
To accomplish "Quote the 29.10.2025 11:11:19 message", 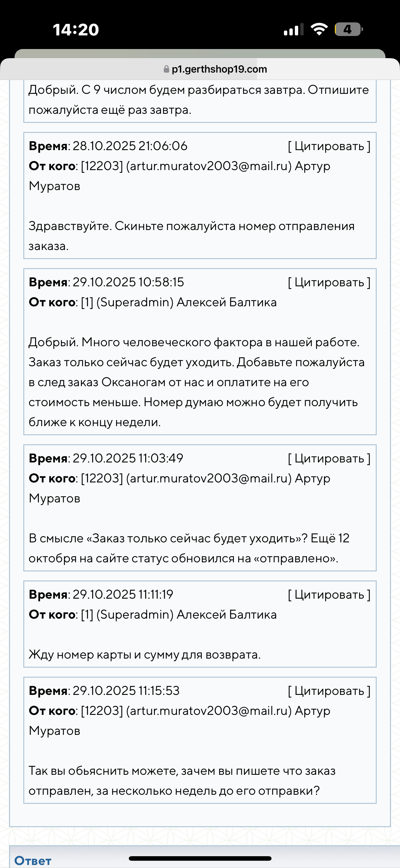I will pos(329,595).
